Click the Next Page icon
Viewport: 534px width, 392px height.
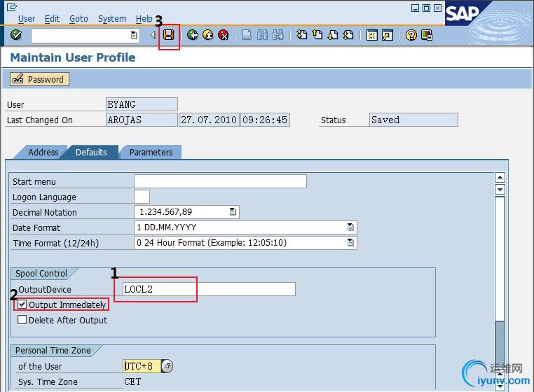click(x=333, y=35)
